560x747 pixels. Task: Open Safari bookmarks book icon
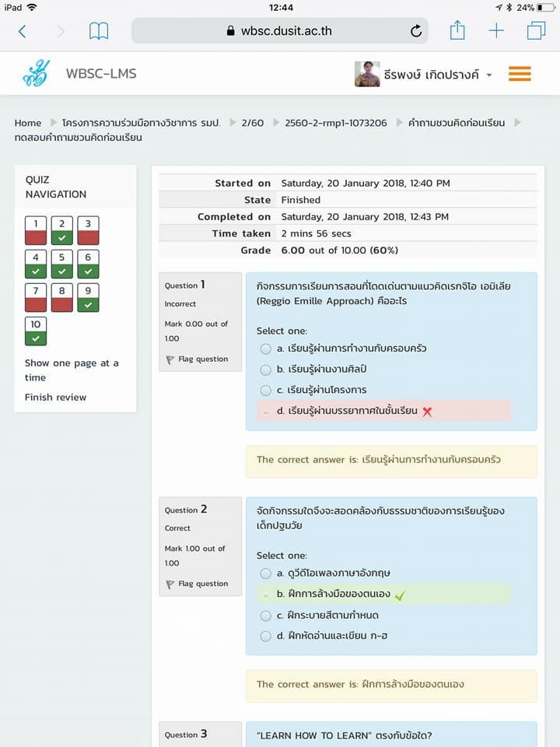99,31
